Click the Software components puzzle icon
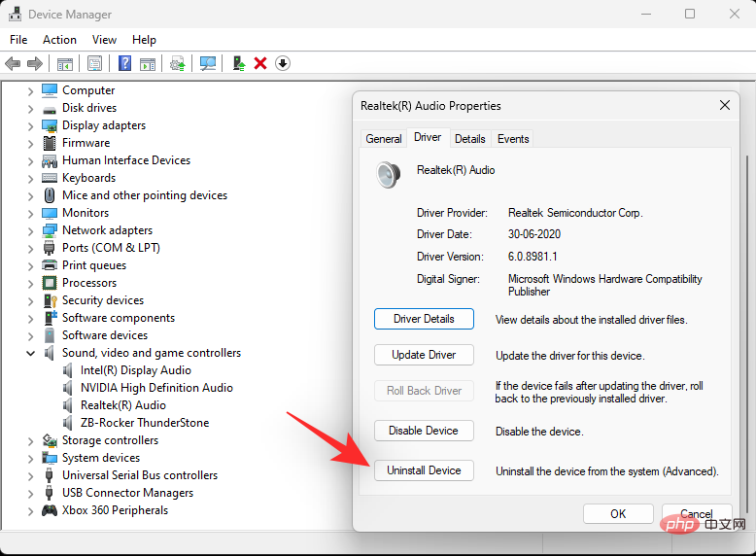Image resolution: width=756 pixels, height=556 pixels. (x=51, y=318)
